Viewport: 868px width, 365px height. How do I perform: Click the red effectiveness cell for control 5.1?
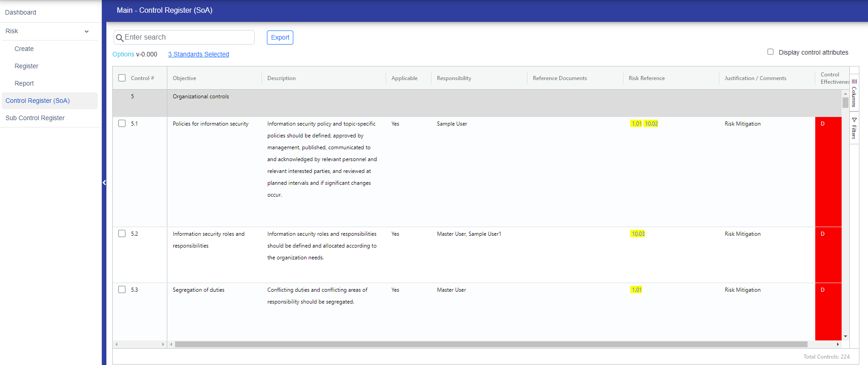coord(828,171)
